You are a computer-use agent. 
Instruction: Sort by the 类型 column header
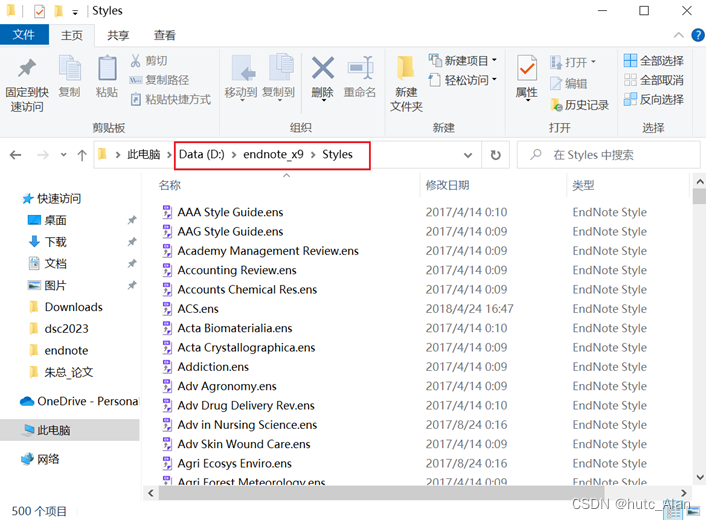coord(583,185)
